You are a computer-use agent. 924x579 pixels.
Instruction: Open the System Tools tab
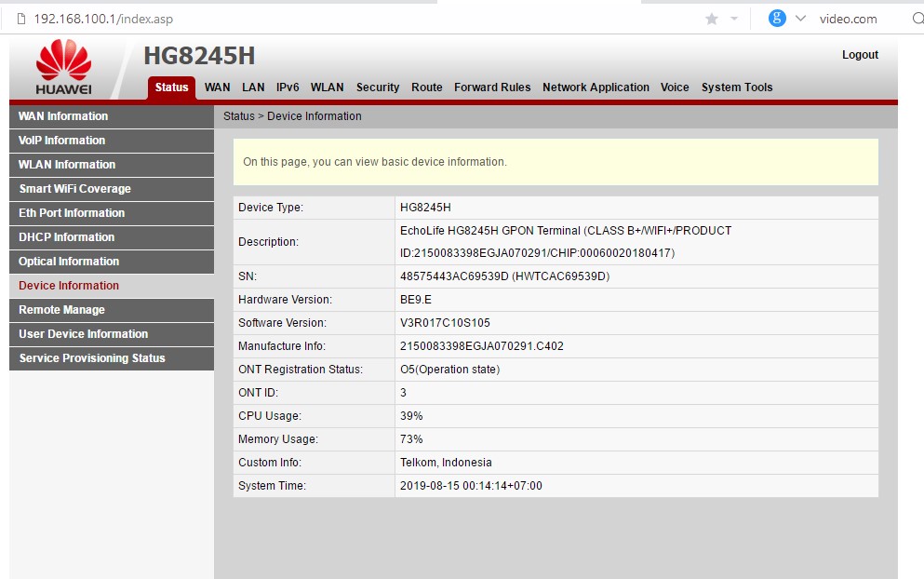pos(737,88)
